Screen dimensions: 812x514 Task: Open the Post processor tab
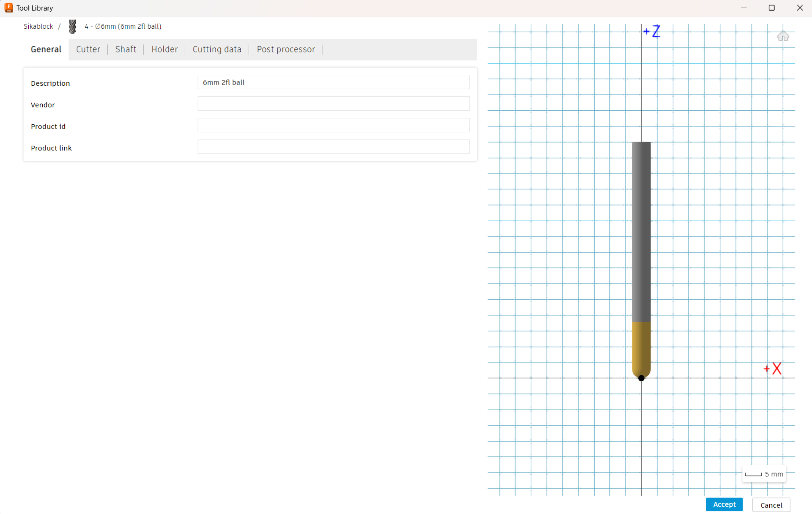[x=285, y=49]
